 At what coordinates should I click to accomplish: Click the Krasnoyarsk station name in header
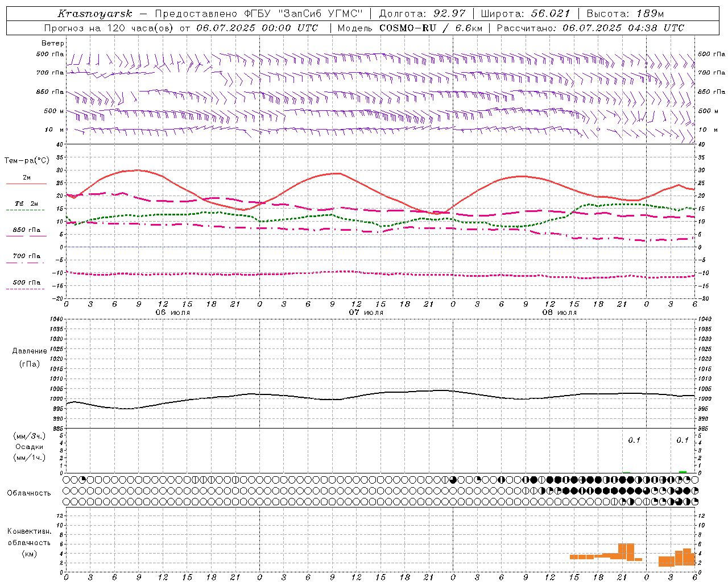[x=95, y=14]
